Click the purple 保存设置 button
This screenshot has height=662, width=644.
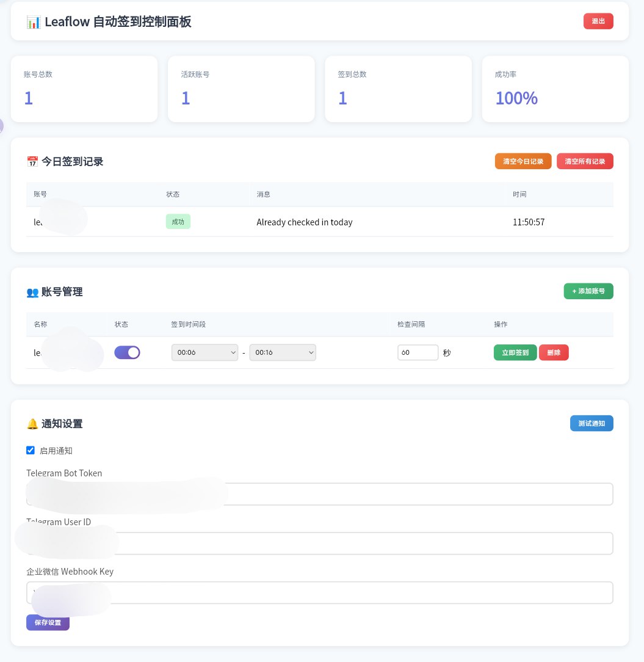(48, 622)
